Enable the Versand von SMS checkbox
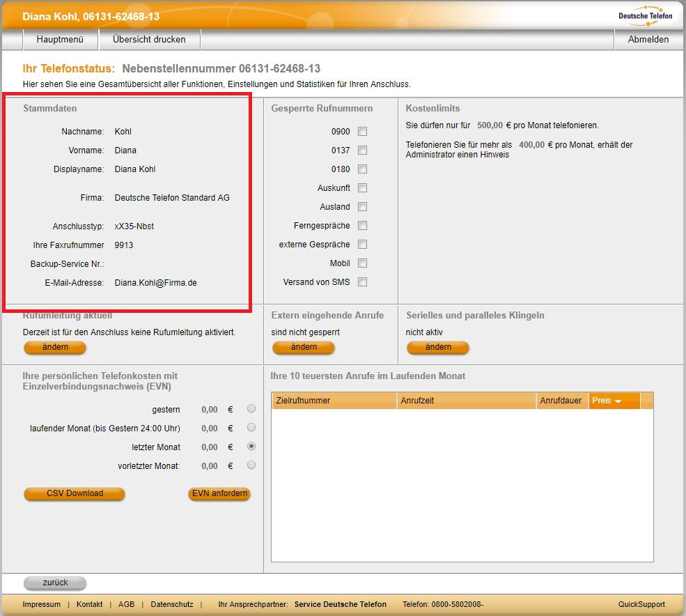 362,282
